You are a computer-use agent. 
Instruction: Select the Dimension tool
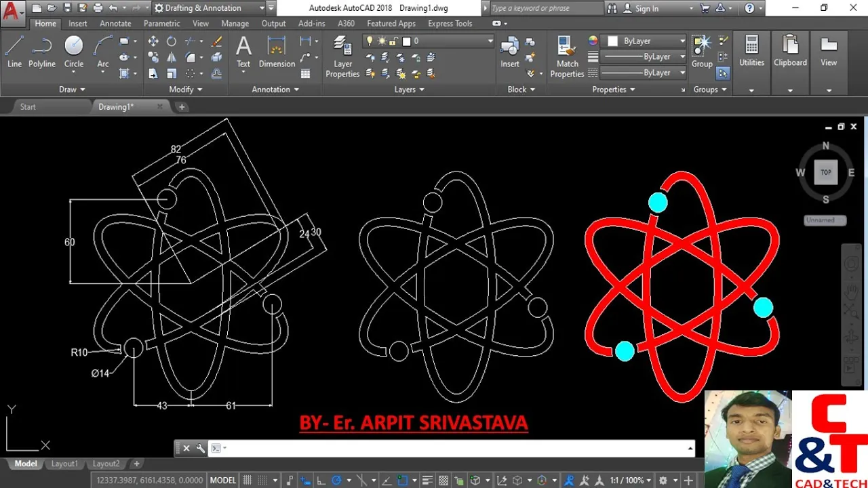click(277, 52)
